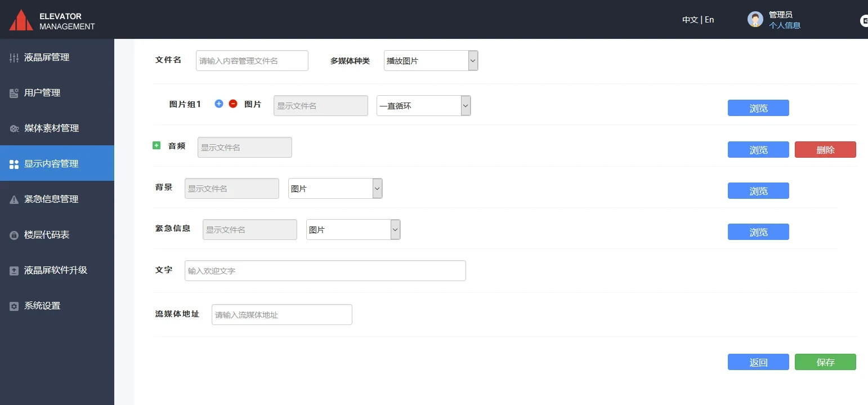This screenshot has width=868, height=405.
Task: Click the Elevator Management logo icon
Action: [x=21, y=20]
